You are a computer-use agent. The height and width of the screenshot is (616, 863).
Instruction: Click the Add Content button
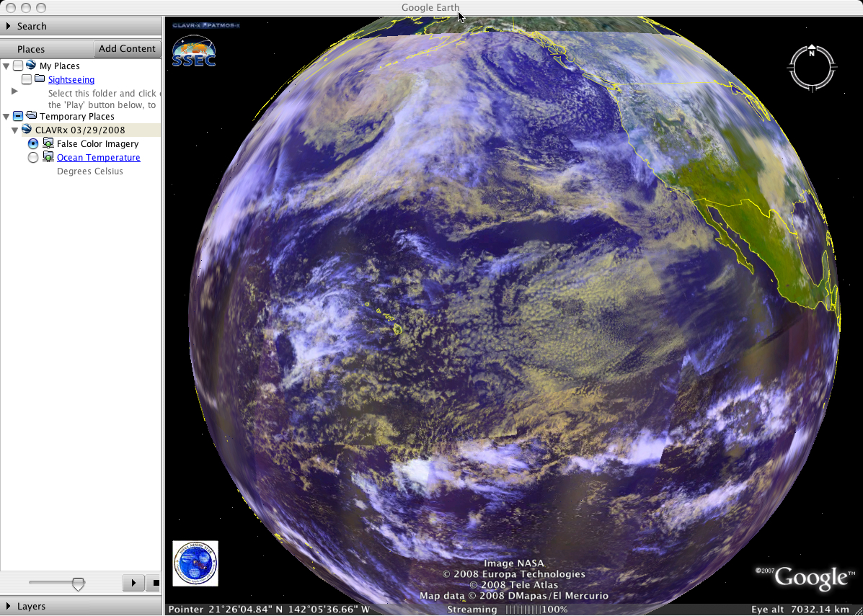pyautogui.click(x=127, y=48)
